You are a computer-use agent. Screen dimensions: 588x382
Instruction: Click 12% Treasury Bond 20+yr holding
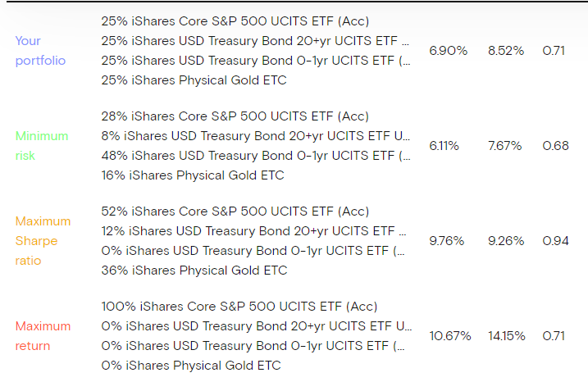point(255,231)
